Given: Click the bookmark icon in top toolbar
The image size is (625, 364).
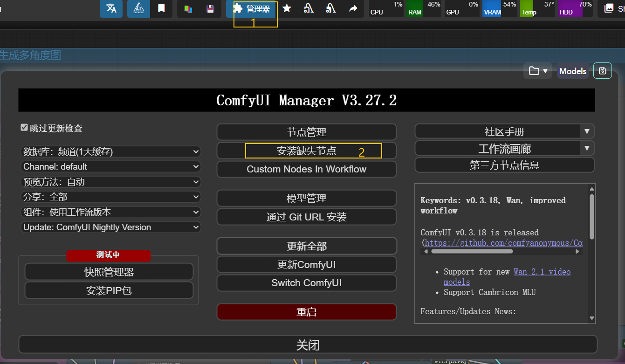Looking at the screenshot, I should tap(161, 8).
